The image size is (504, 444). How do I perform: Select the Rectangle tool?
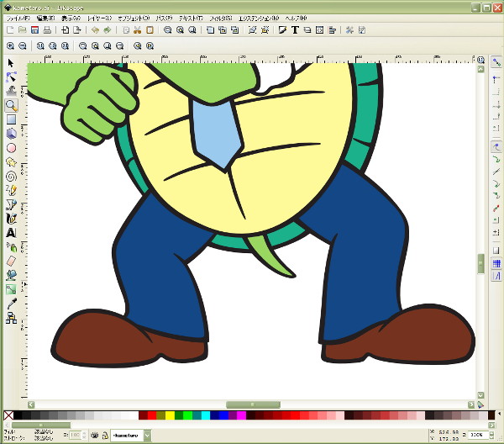point(11,119)
